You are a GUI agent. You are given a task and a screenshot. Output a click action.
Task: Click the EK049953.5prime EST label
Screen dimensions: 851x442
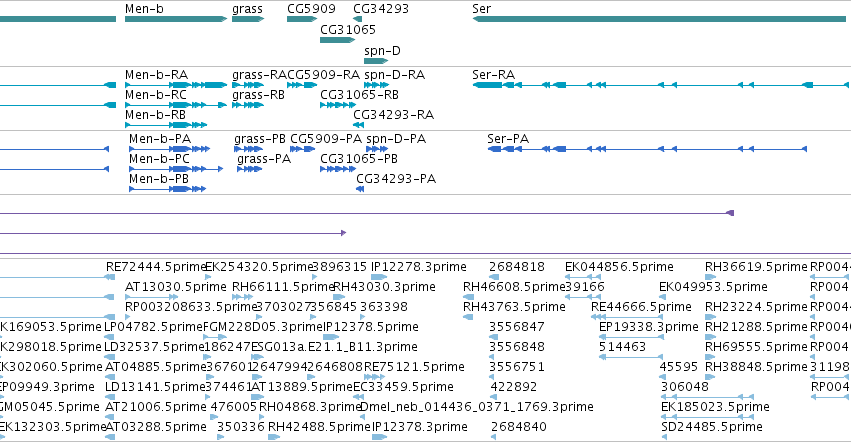714,287
